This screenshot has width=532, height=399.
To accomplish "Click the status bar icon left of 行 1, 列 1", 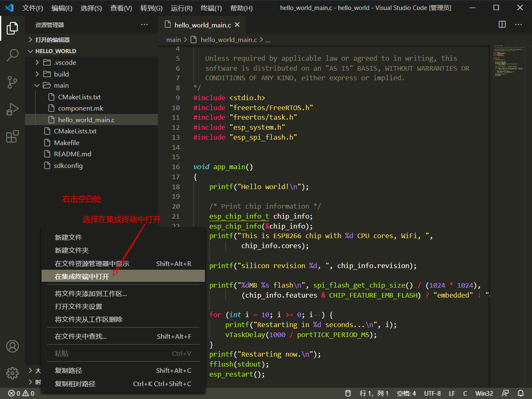I will click(x=348, y=393).
